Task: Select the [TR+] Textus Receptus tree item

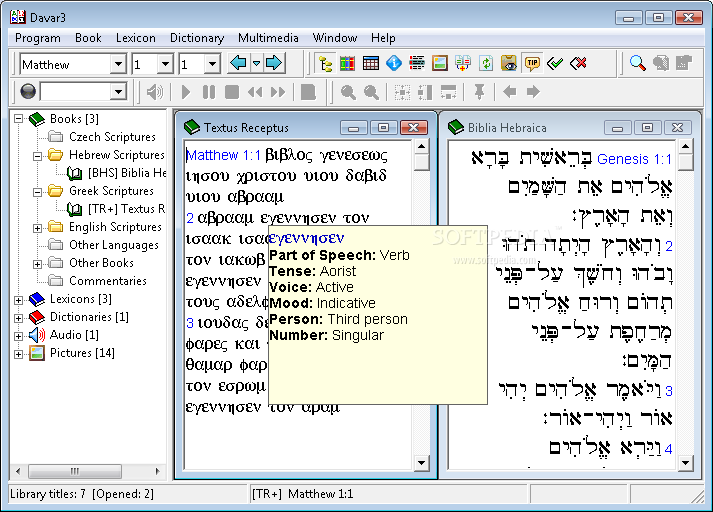Action: click(126, 209)
